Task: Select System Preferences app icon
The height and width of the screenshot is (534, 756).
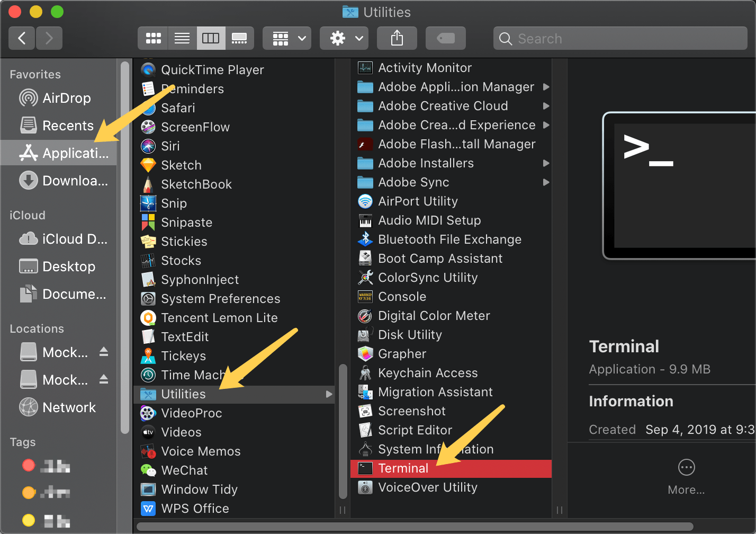Action: coord(148,299)
